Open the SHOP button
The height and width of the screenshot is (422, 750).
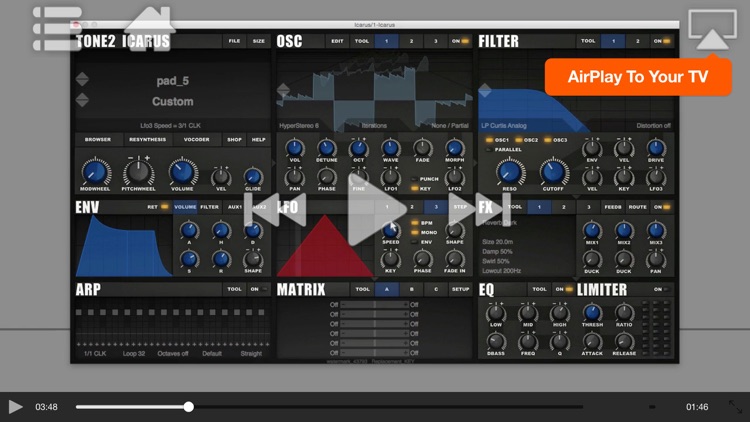click(234, 140)
